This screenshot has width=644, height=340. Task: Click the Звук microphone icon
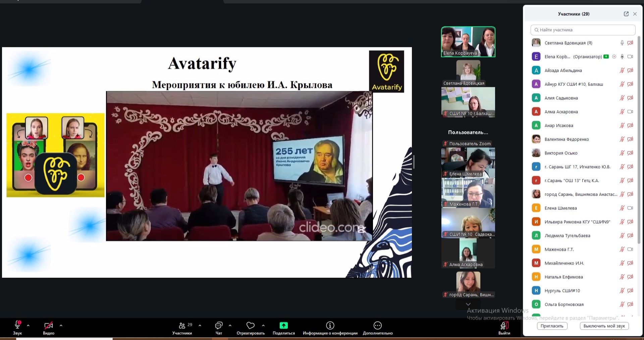coord(17,325)
